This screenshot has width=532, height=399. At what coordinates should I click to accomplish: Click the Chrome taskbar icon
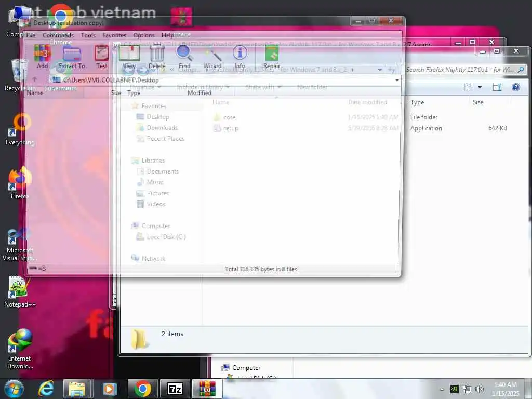click(143, 389)
